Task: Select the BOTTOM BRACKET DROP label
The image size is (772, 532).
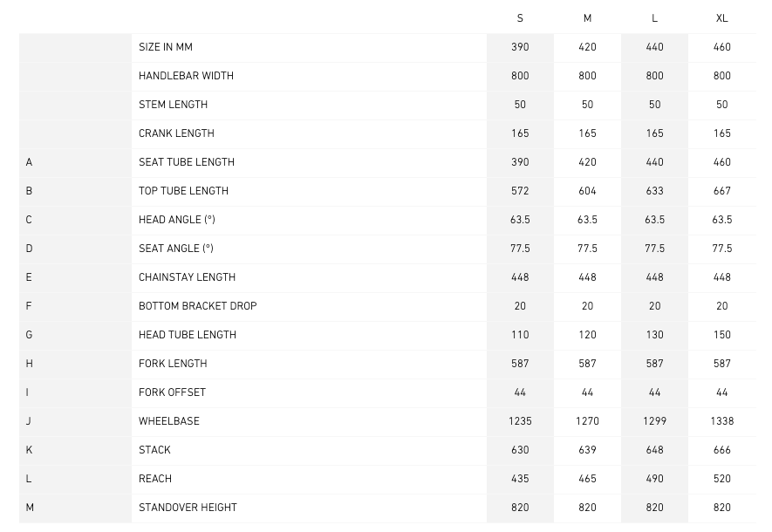Action: (x=197, y=306)
